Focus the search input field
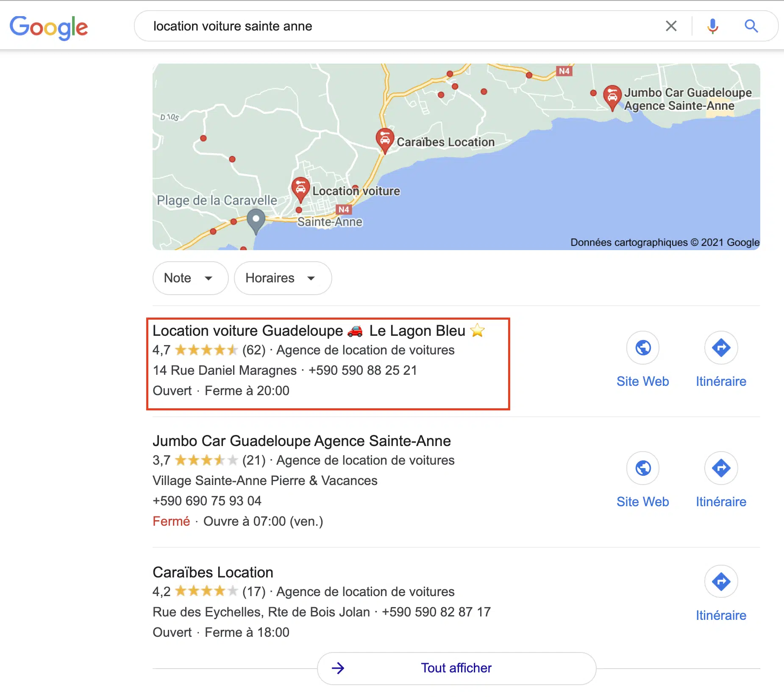The height and width of the screenshot is (697, 784). coord(403,26)
